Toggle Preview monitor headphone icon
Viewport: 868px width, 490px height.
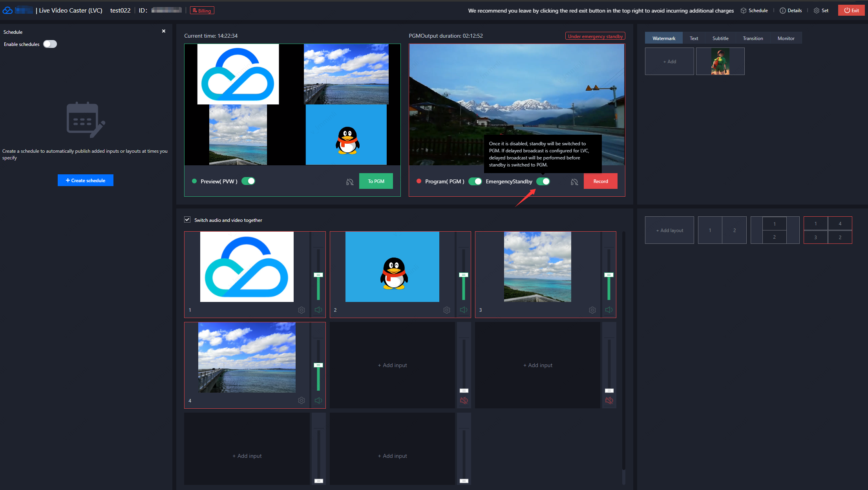(x=350, y=182)
